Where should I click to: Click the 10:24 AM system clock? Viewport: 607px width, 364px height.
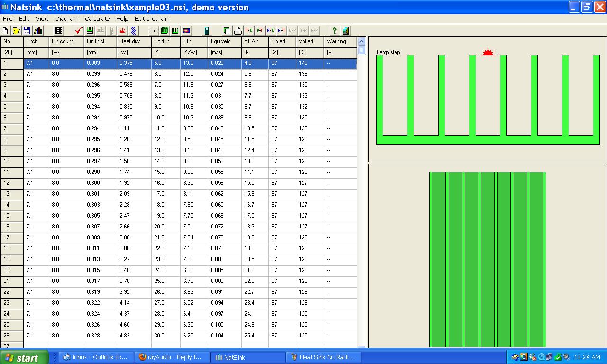click(587, 357)
